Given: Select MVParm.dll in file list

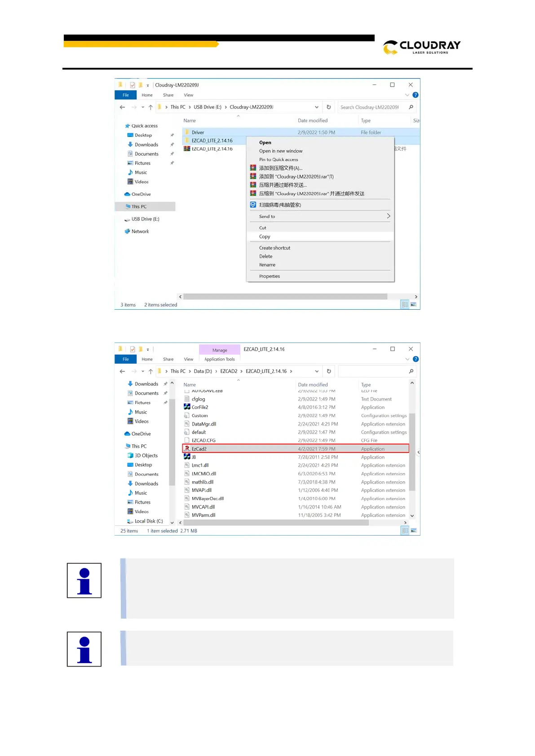Looking at the screenshot, I should pos(203,515).
